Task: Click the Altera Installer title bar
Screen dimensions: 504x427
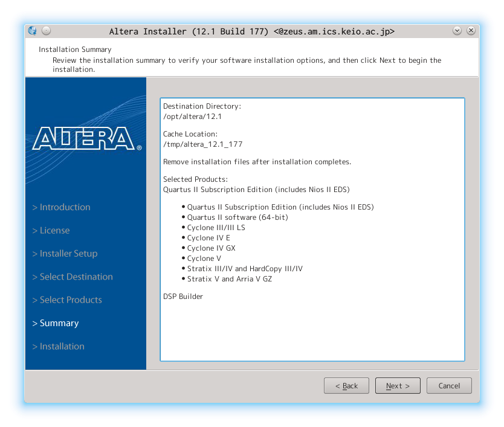Action: (251, 31)
